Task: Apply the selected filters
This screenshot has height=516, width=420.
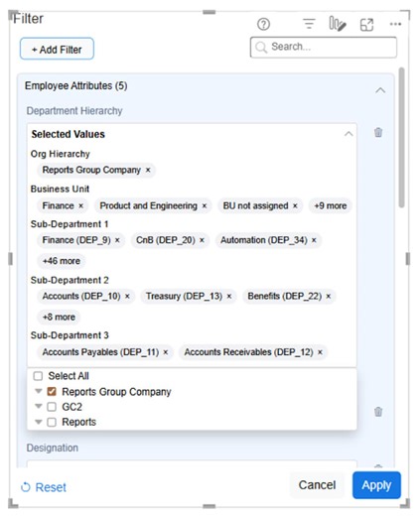Action: pyautogui.click(x=376, y=485)
